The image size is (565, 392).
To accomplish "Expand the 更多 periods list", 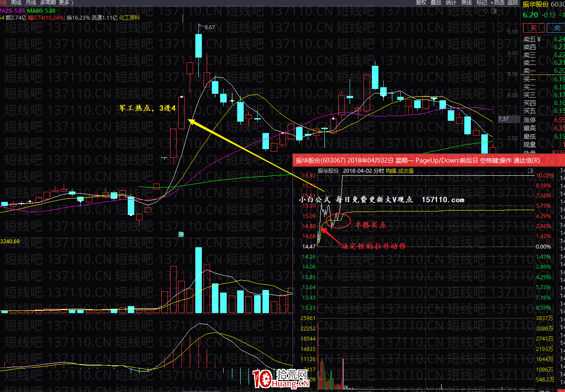I will 66,3.
